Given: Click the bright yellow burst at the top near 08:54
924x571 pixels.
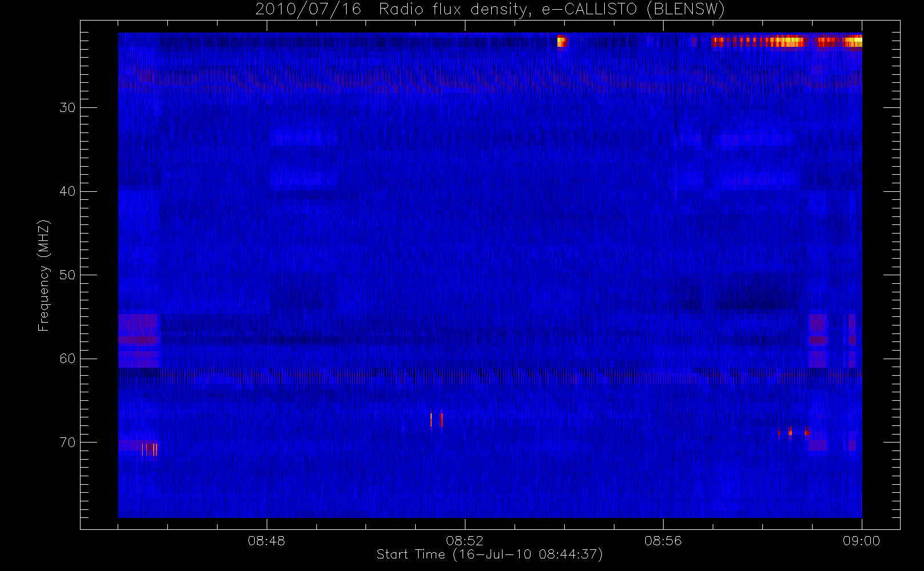Looking at the screenshot, I should [562, 42].
